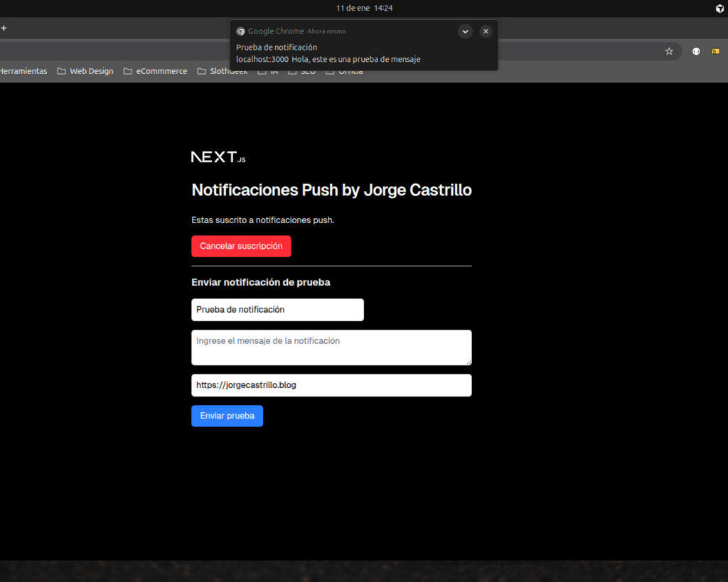
Task: Open the SlothGeek bookmarks folder
Action: tap(223, 71)
